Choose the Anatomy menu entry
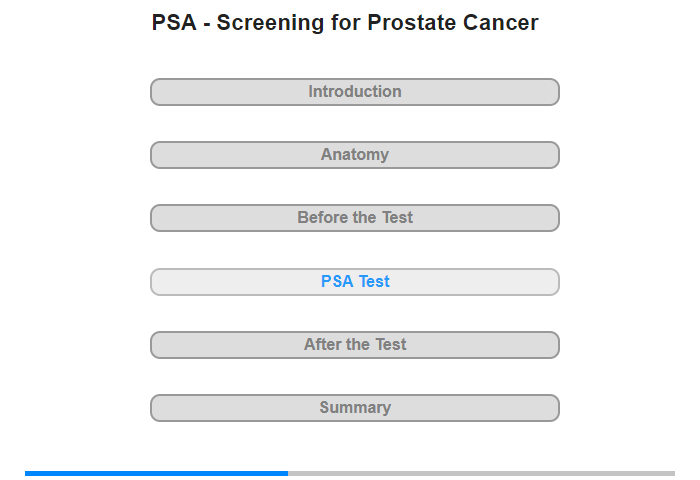This screenshot has height=480, width=700. [355, 155]
